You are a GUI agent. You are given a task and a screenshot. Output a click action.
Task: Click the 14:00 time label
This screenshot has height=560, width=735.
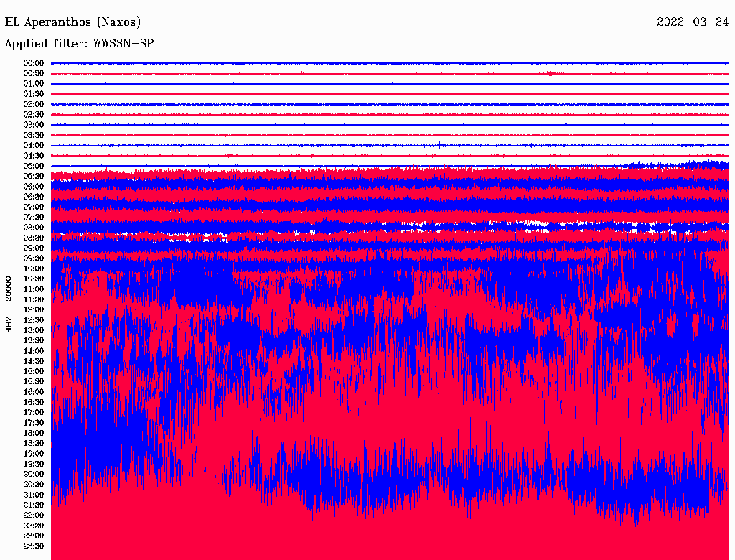pyautogui.click(x=34, y=351)
